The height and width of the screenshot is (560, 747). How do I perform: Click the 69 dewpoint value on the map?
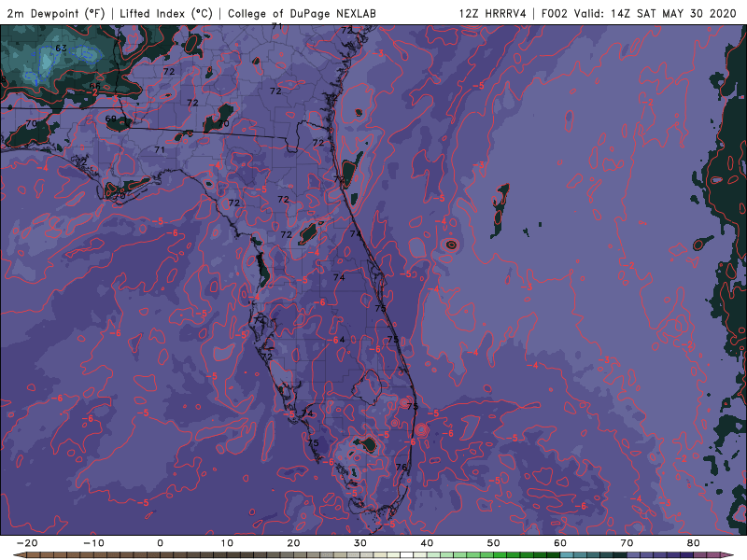110,119
